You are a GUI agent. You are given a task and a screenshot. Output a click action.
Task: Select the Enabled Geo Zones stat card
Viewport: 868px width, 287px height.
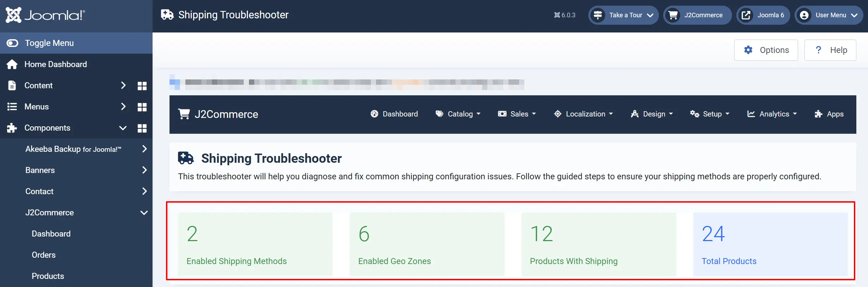click(427, 244)
